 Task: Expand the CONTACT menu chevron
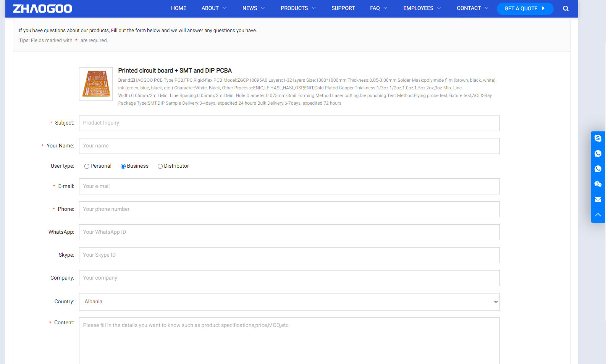click(x=486, y=8)
